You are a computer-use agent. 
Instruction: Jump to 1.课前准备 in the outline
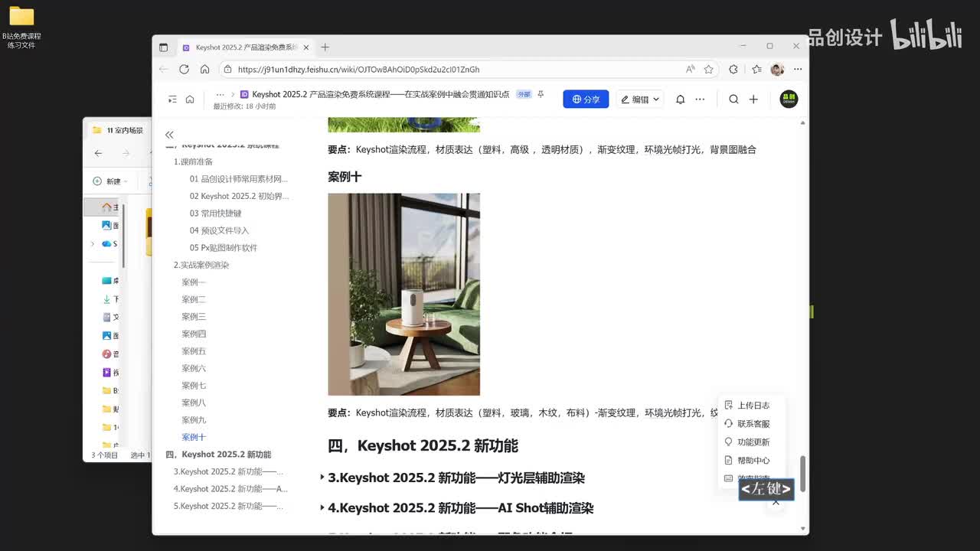(193, 161)
